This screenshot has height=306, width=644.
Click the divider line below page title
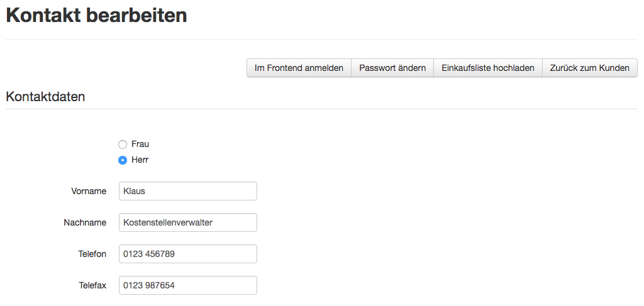(321, 40)
